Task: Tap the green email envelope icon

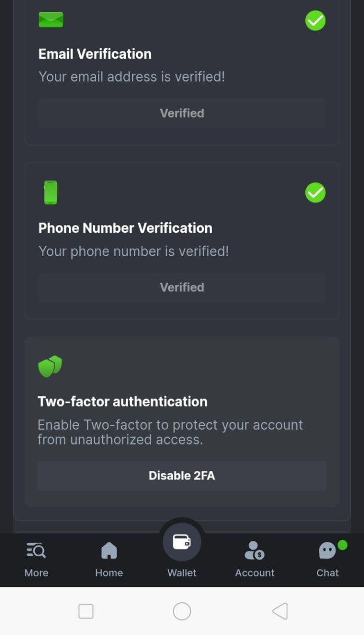Action: [x=51, y=20]
